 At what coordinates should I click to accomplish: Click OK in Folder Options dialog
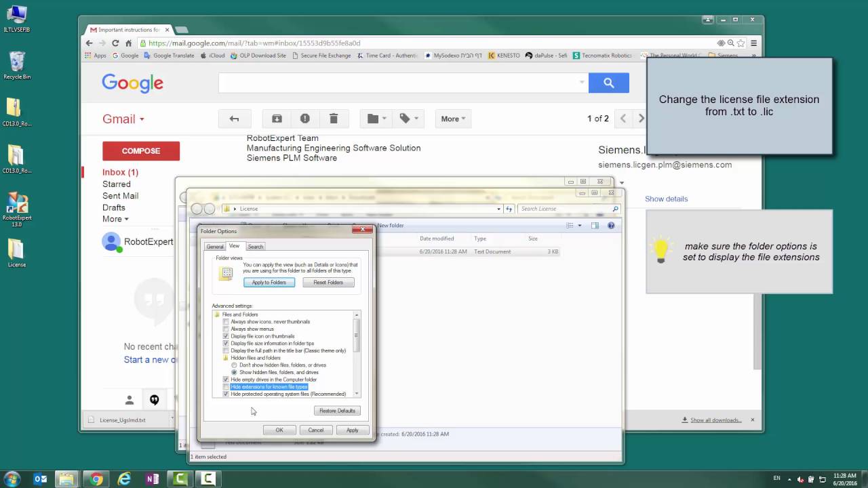tap(279, 430)
